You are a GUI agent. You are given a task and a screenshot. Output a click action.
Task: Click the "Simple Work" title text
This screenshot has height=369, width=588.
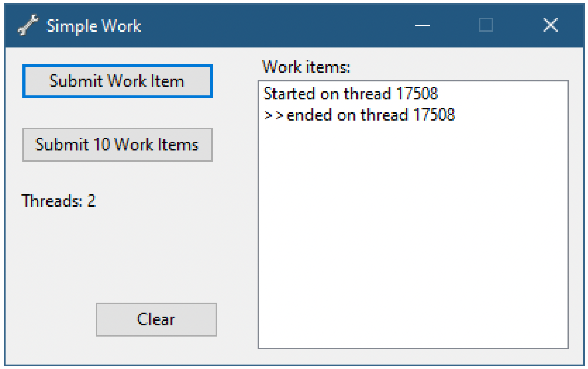94,26
